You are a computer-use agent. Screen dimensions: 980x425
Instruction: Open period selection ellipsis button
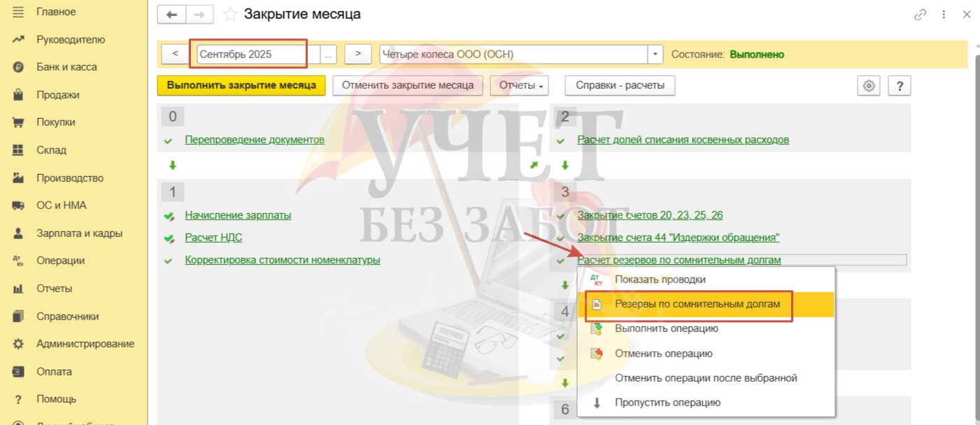pos(328,54)
